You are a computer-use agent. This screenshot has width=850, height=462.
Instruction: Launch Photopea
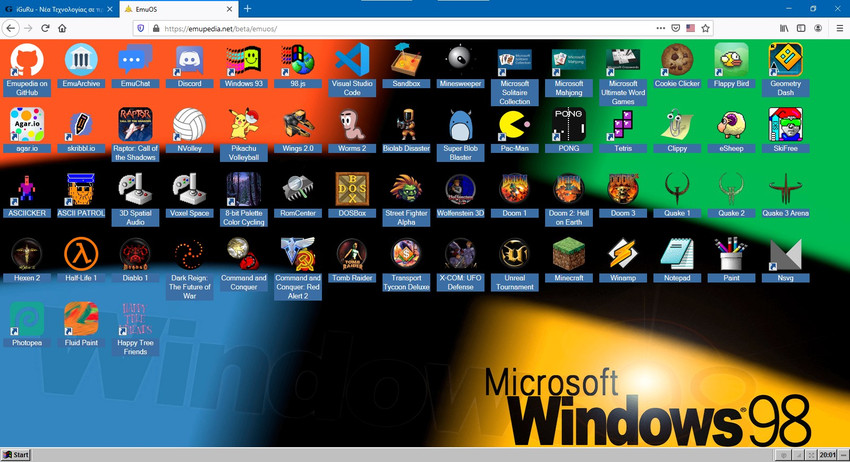point(27,319)
